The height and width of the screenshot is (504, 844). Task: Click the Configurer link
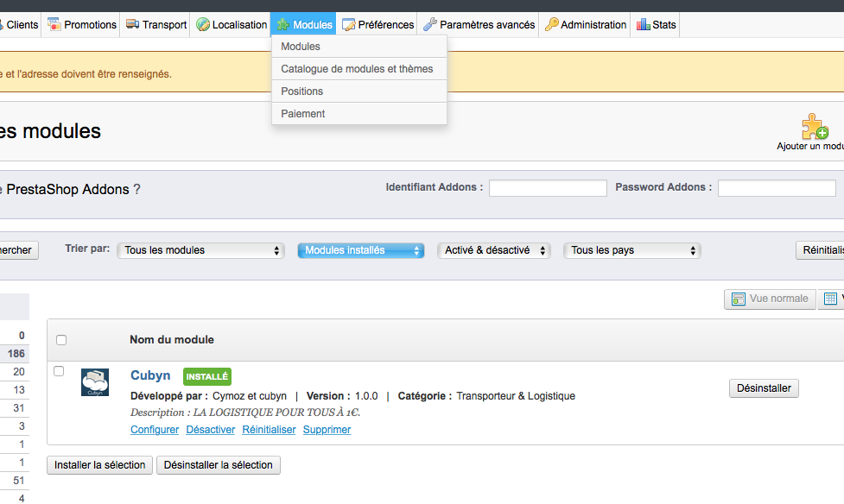155,430
